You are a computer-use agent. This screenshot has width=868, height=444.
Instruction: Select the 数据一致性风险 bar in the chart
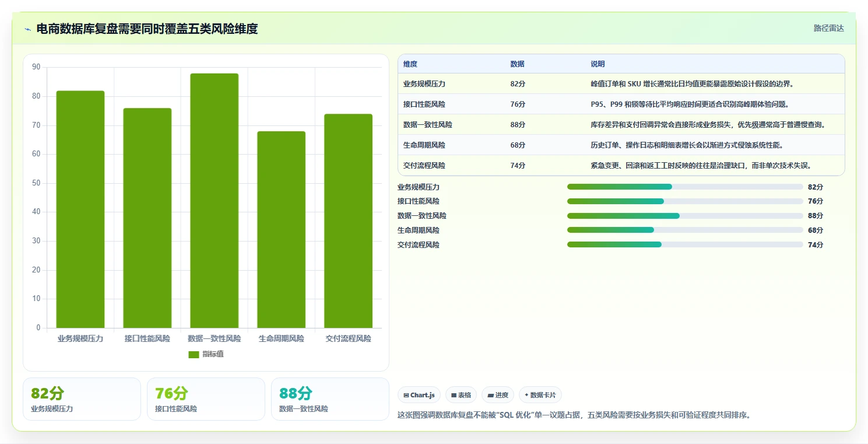click(215, 201)
